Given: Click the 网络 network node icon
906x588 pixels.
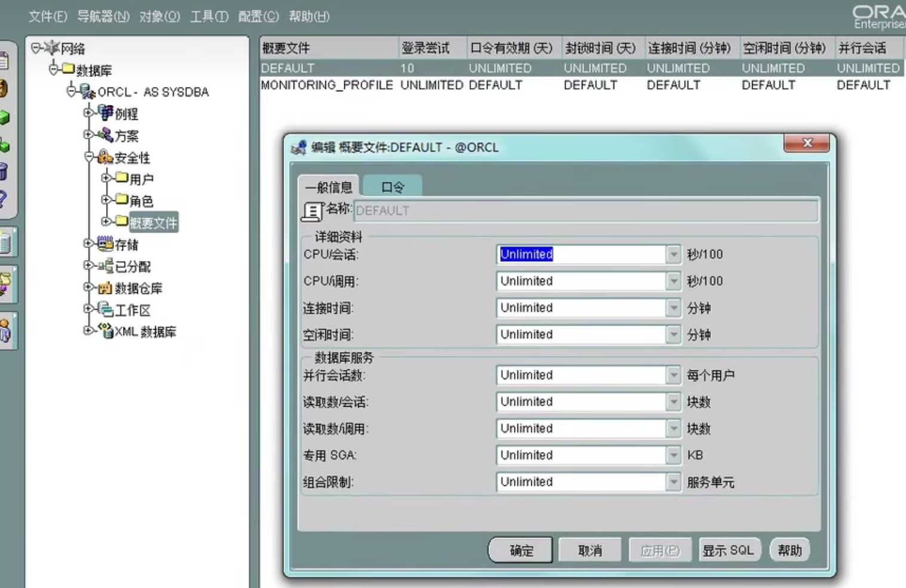Looking at the screenshot, I should click(x=53, y=48).
